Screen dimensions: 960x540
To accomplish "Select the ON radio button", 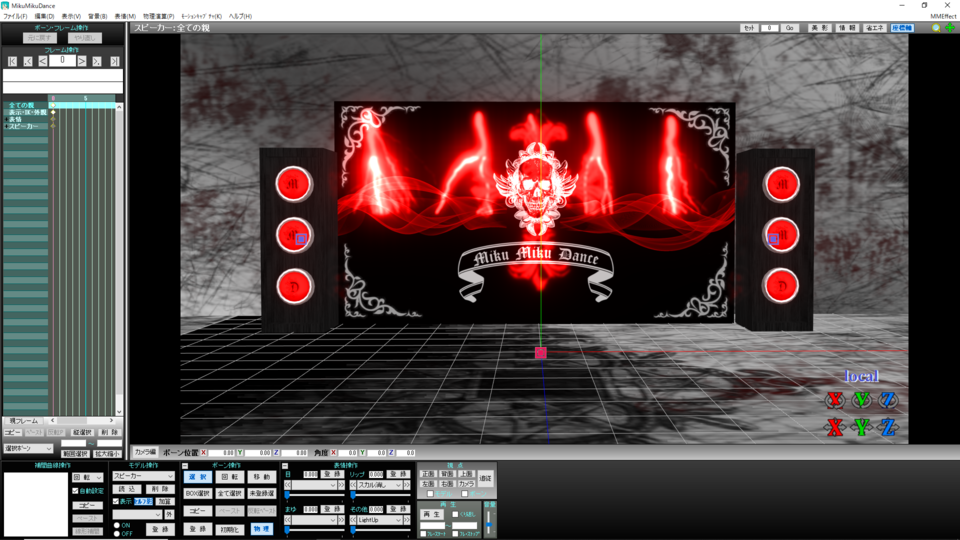I will 117,525.
